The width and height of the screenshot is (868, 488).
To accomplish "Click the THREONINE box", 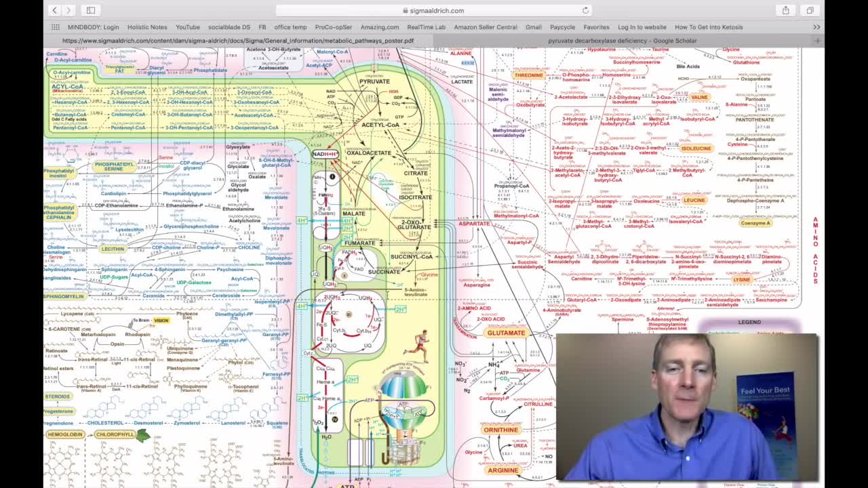I will point(528,75).
